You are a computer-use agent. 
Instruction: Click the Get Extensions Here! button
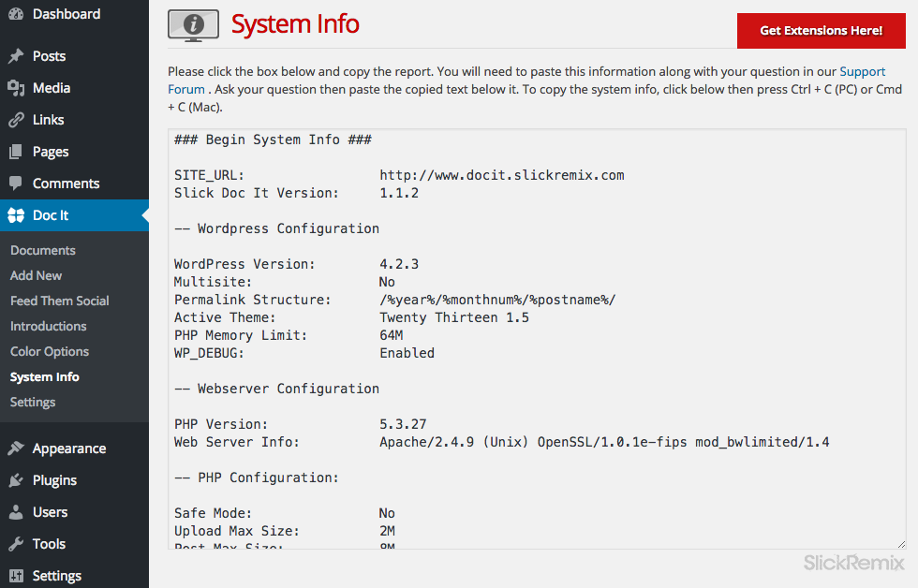pyautogui.click(x=821, y=30)
